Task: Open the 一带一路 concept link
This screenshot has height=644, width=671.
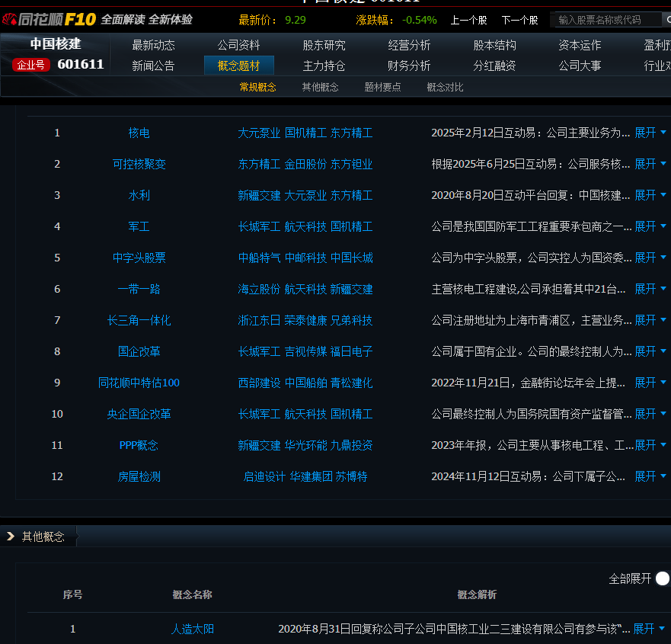Action: coord(139,289)
